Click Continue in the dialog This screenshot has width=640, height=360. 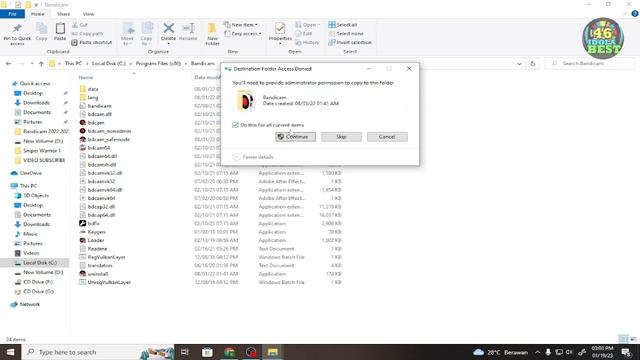pos(296,137)
